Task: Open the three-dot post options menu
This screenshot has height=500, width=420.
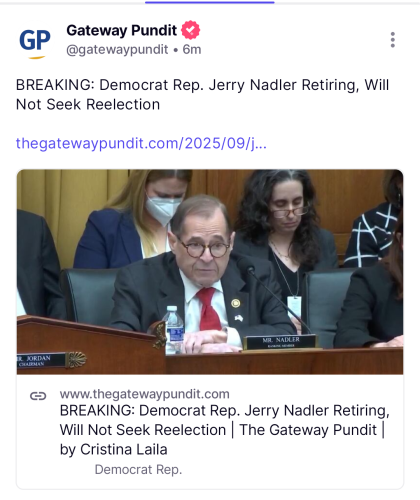Action: point(393,40)
